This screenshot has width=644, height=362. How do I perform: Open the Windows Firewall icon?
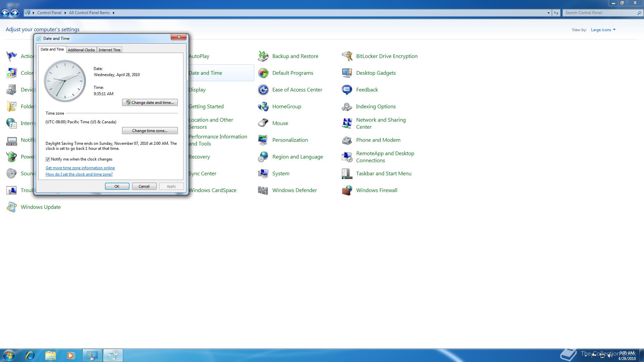(347, 190)
